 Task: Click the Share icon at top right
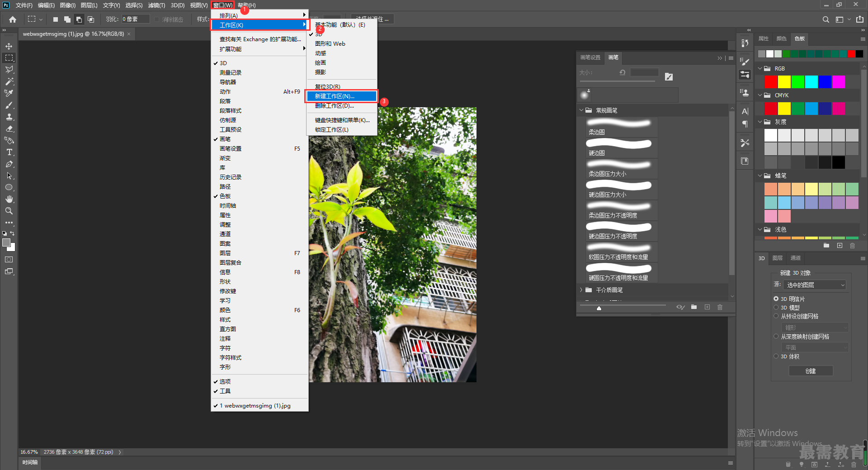coord(859,19)
